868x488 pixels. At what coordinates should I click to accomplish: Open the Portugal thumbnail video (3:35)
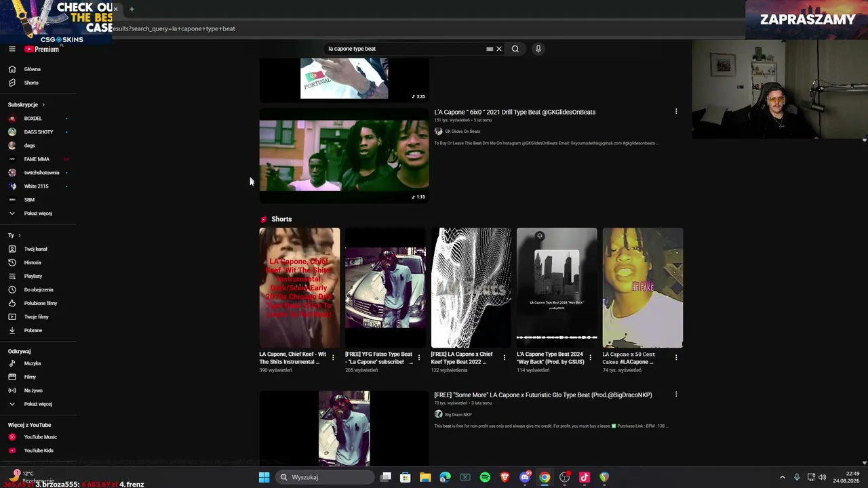click(x=344, y=79)
